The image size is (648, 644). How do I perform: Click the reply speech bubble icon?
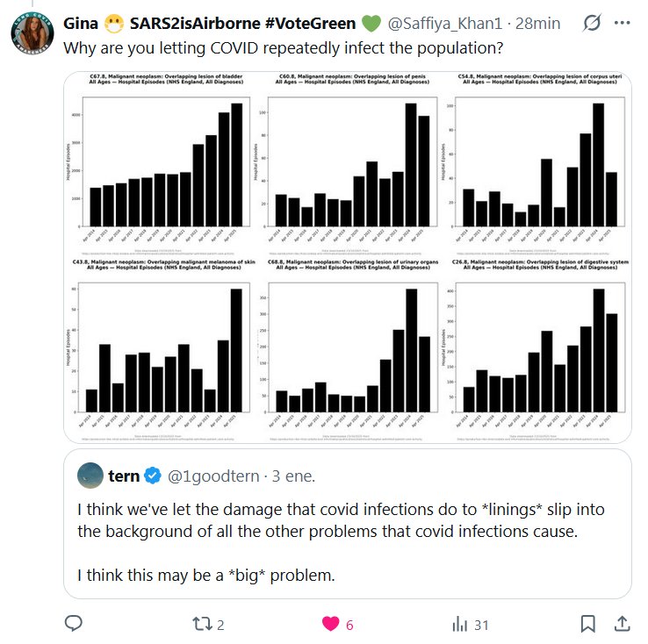(x=75, y=624)
